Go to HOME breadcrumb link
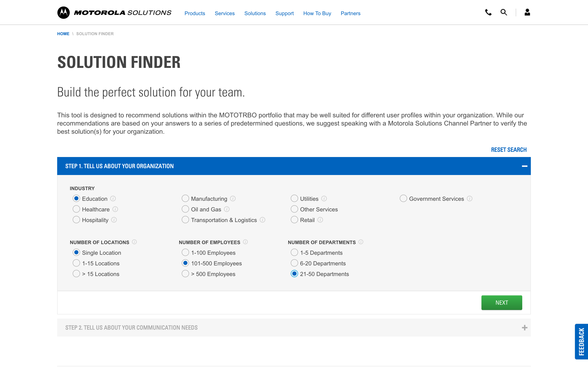 coord(63,34)
